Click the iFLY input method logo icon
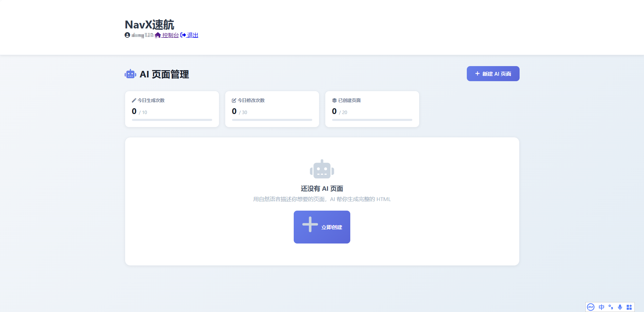 point(591,307)
